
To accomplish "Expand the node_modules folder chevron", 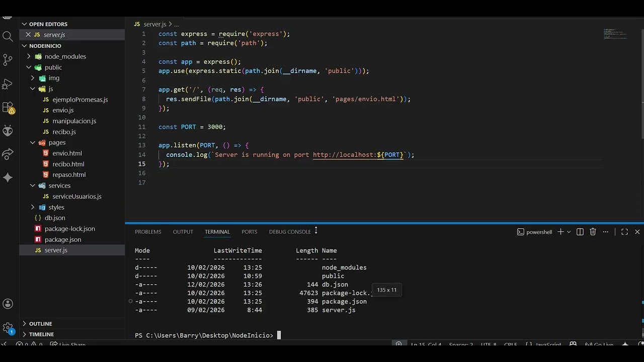I will click(29, 56).
